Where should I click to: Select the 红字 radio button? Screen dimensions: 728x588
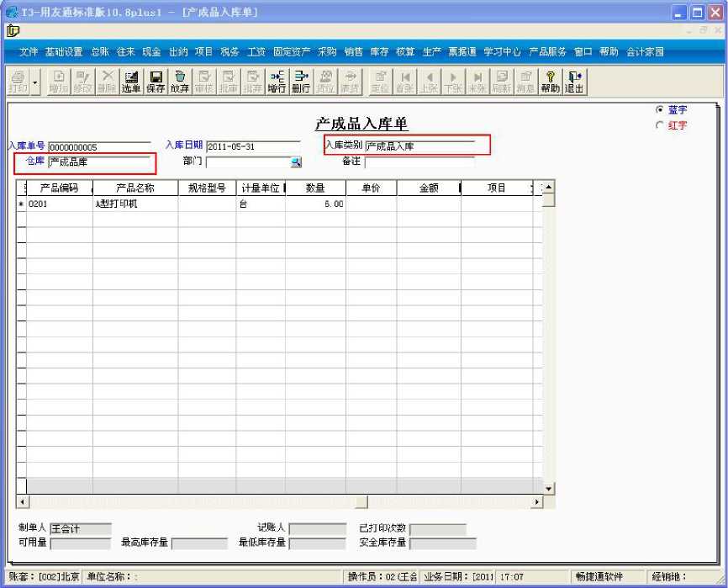click(x=659, y=125)
